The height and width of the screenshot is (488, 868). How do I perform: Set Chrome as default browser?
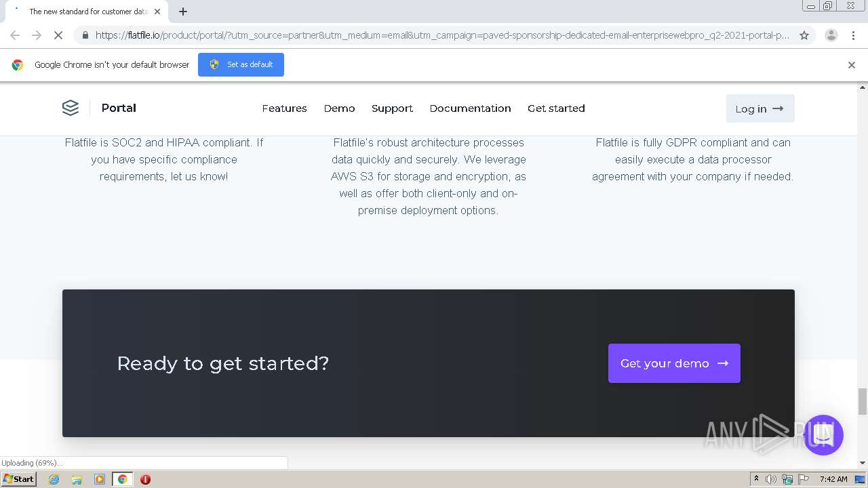click(x=241, y=64)
